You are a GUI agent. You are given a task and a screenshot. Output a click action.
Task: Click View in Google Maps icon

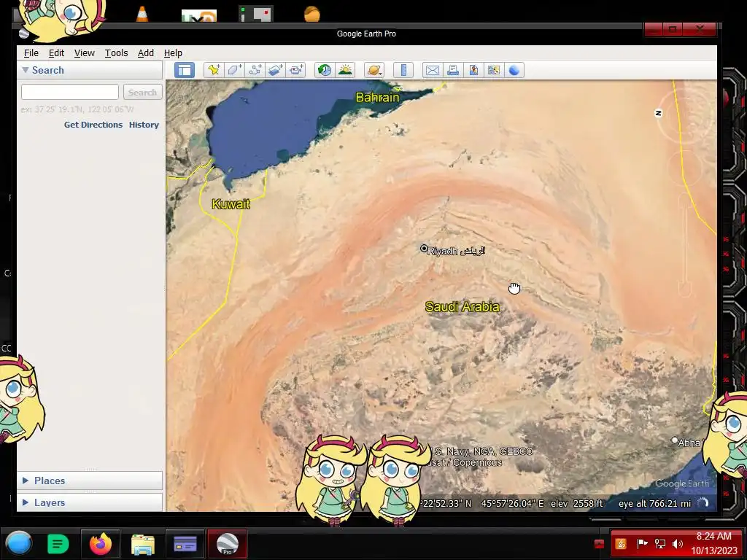point(494,71)
